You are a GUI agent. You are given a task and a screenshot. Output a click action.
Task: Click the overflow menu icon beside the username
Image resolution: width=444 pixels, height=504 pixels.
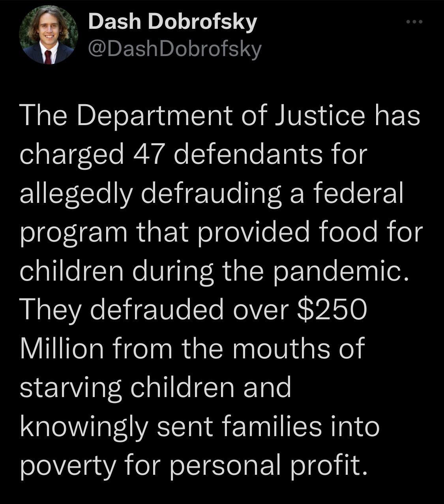pyautogui.click(x=414, y=22)
